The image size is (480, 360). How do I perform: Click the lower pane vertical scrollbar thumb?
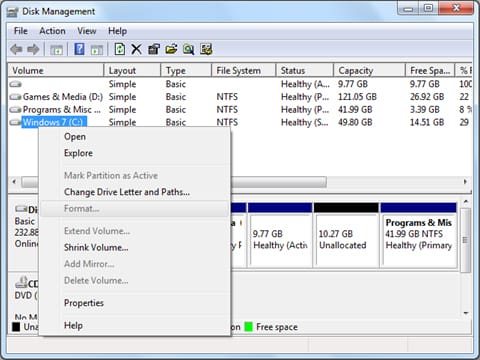pos(466,240)
